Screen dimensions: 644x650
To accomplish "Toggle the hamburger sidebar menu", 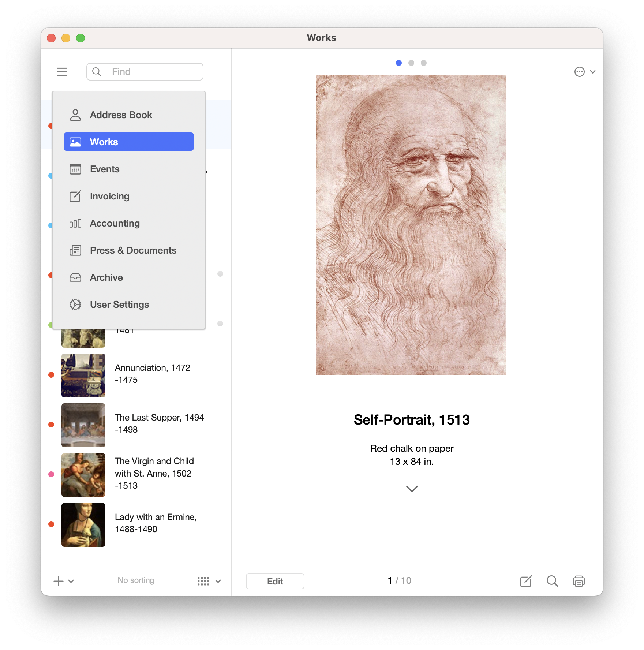I will pyautogui.click(x=62, y=72).
